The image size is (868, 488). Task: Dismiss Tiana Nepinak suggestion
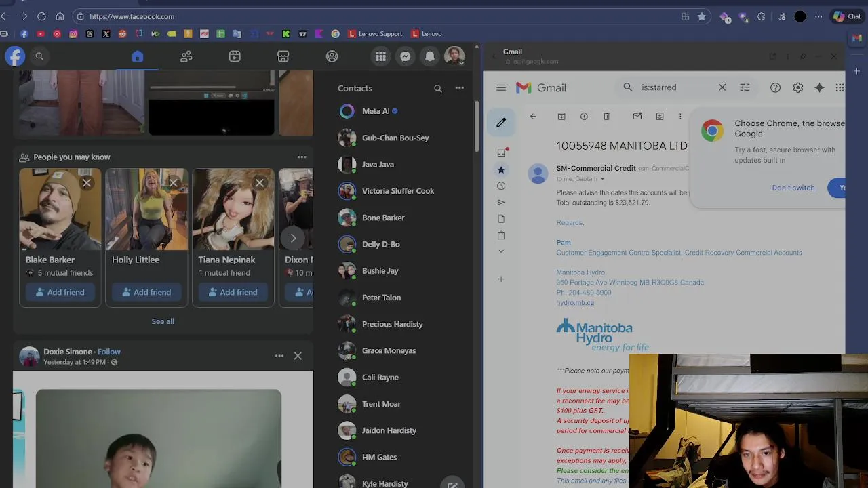coord(260,182)
